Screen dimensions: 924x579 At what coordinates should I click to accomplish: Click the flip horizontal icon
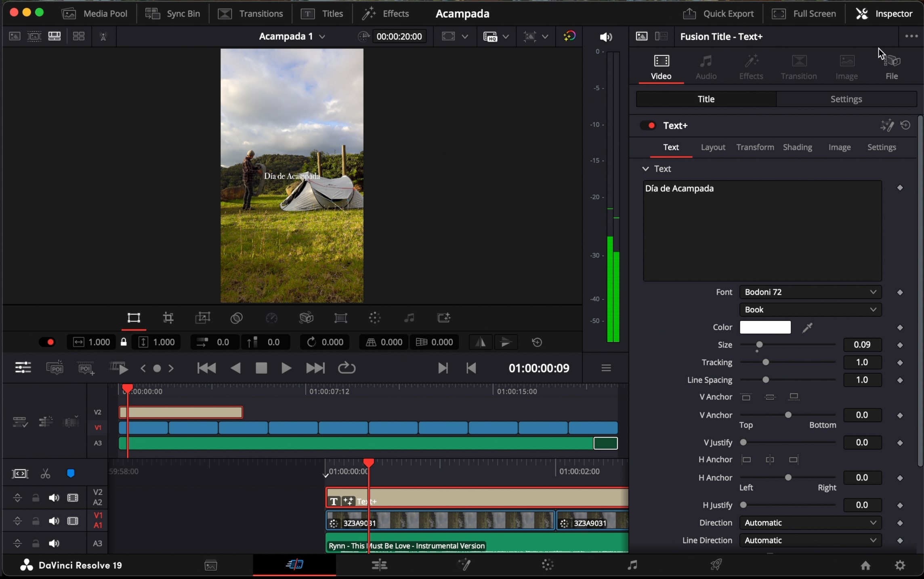click(x=480, y=342)
